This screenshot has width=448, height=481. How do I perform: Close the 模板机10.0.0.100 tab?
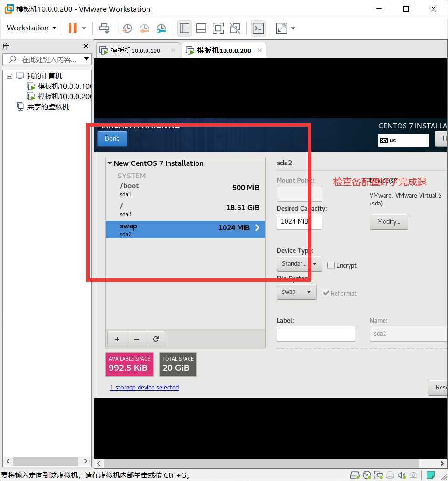coord(173,50)
